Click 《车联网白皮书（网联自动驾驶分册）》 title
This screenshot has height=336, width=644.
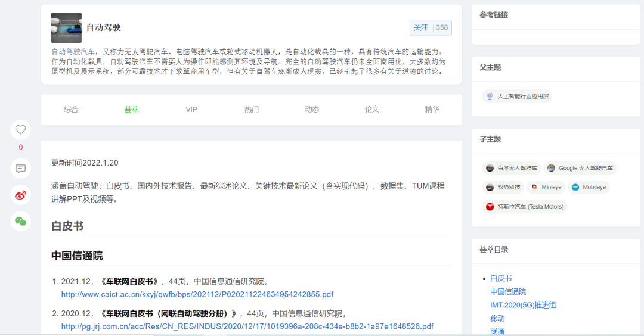click(x=169, y=313)
